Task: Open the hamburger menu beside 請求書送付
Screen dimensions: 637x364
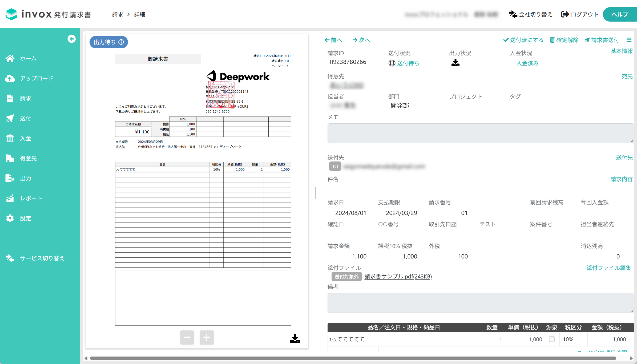Action: pos(629,40)
